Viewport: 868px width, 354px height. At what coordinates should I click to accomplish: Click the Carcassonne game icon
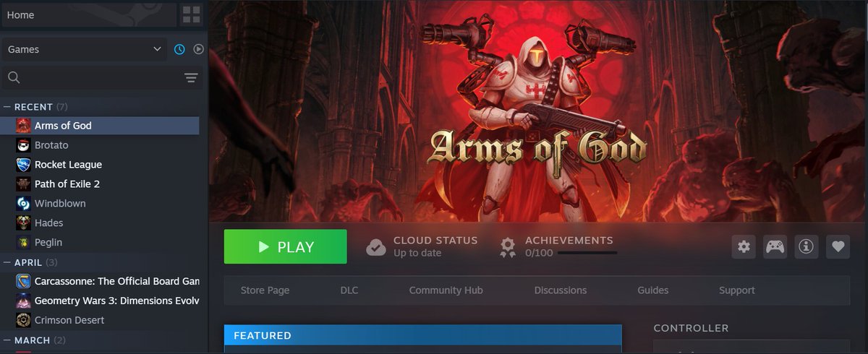coord(22,281)
